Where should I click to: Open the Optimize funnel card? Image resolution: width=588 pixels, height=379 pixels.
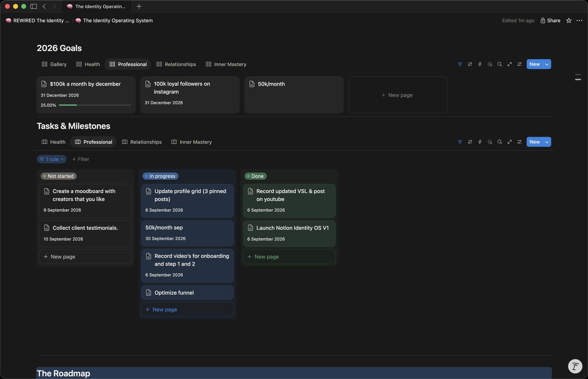[187, 293]
